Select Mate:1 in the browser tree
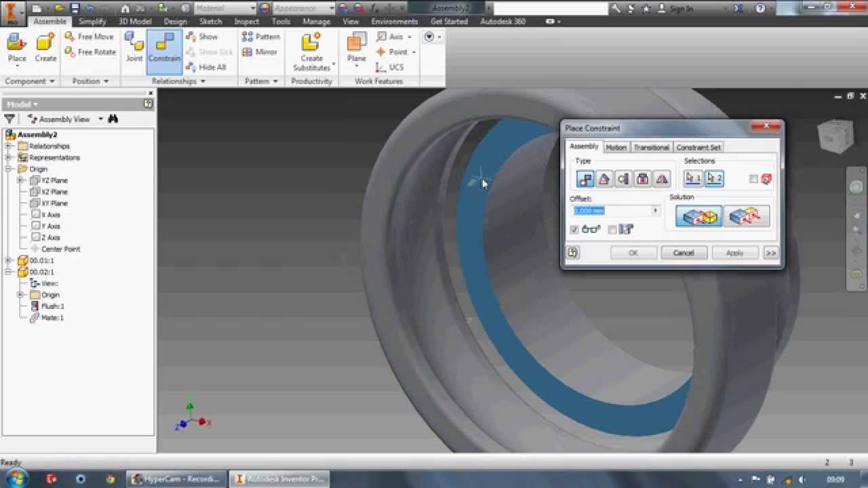Viewport: 868px width, 488px height. click(52, 318)
